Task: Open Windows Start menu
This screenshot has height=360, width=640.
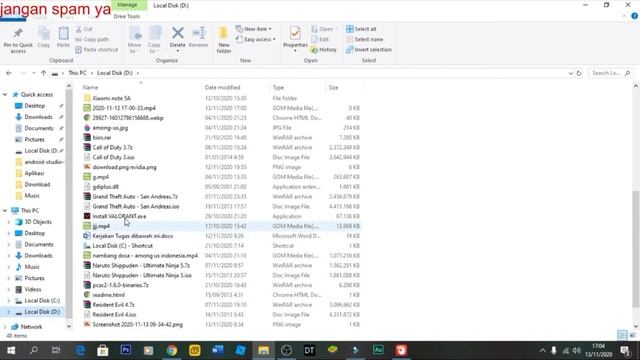Action: tap(11, 350)
